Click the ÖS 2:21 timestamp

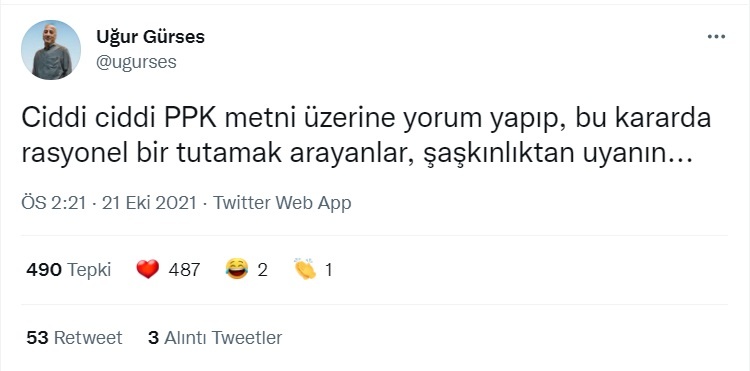coord(54,203)
